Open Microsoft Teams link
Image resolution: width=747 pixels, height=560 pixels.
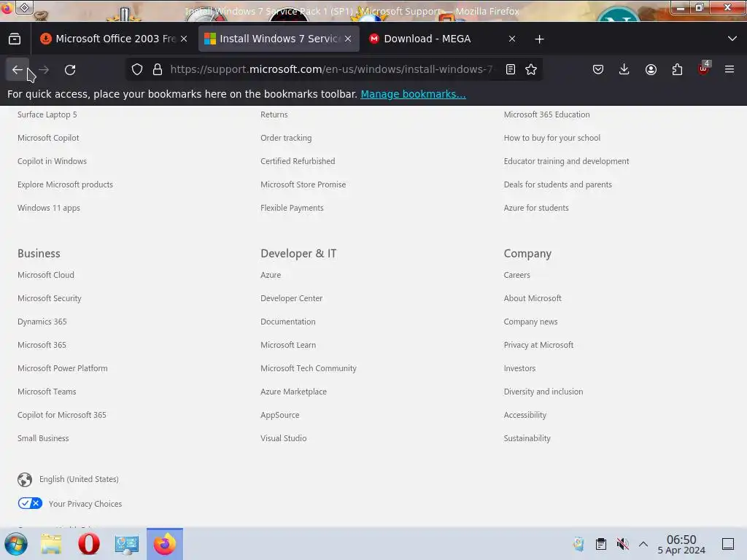click(47, 392)
